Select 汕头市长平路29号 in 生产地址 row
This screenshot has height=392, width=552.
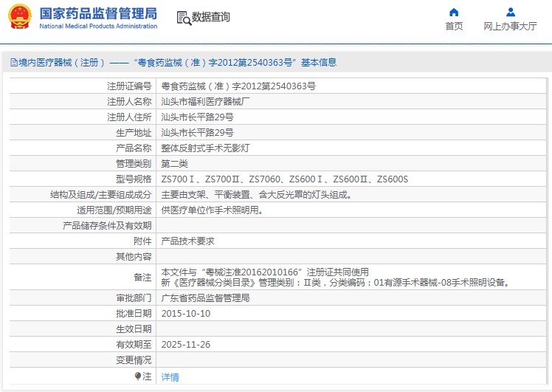[197, 133]
